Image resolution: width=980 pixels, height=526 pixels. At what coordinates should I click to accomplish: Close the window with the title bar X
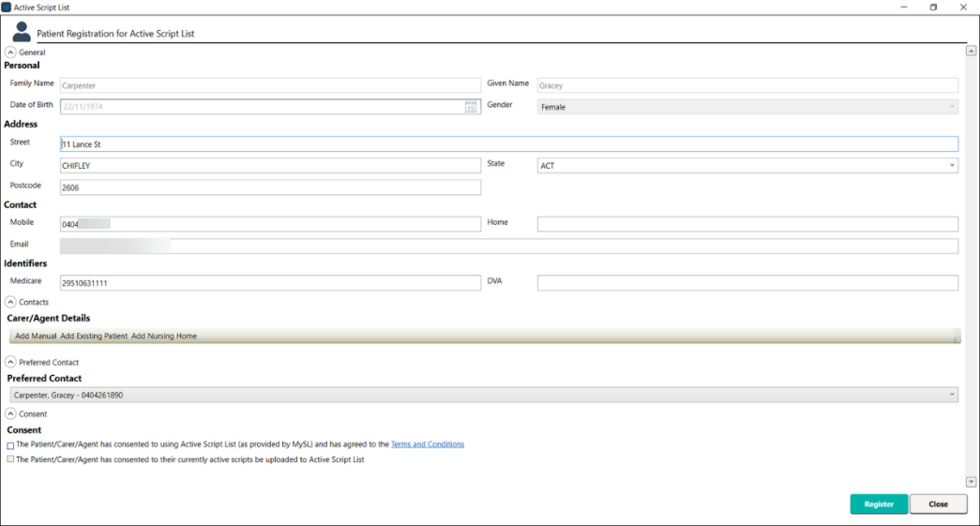(963, 8)
